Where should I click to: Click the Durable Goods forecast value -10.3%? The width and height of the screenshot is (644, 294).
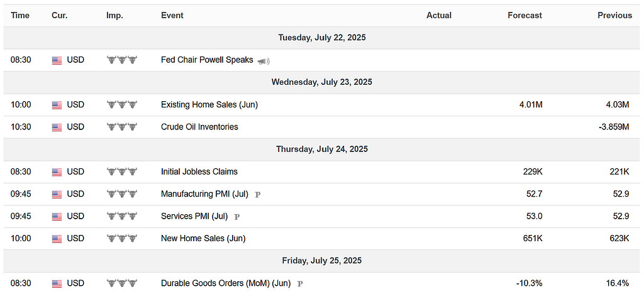[x=528, y=283]
